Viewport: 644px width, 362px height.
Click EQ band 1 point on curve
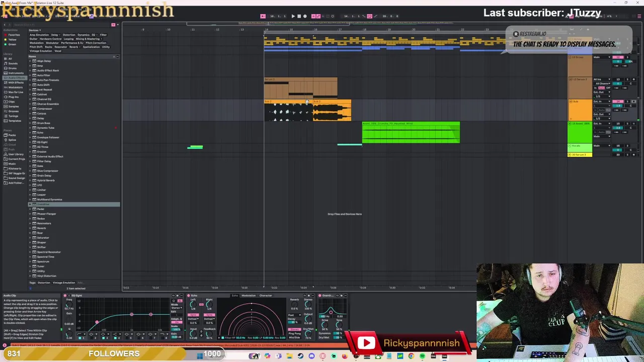tap(97, 322)
